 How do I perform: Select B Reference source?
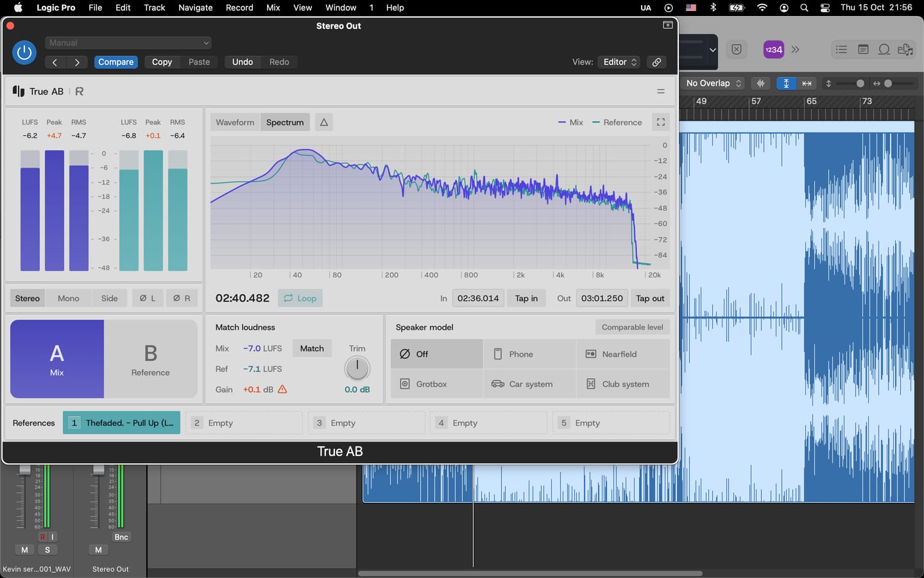pyautogui.click(x=151, y=359)
